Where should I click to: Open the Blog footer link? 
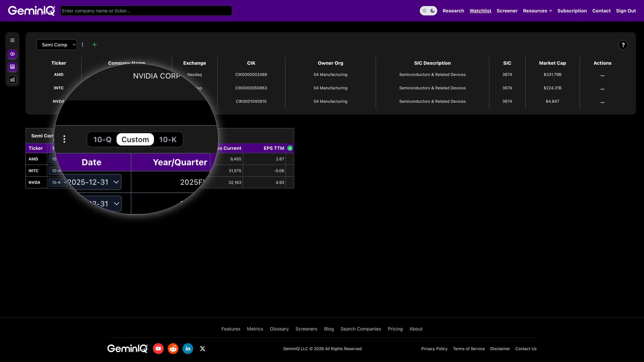tap(329, 329)
